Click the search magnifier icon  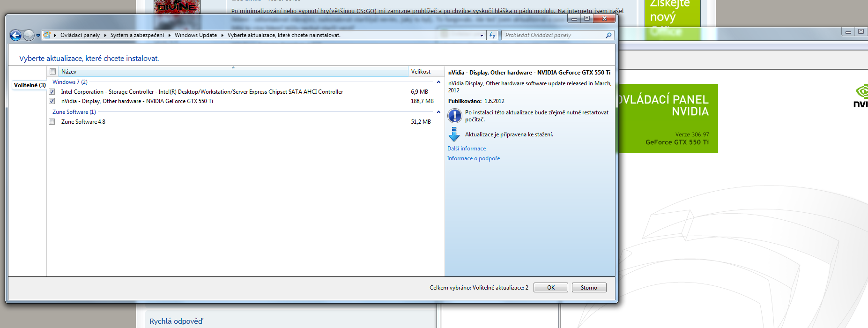(x=608, y=35)
